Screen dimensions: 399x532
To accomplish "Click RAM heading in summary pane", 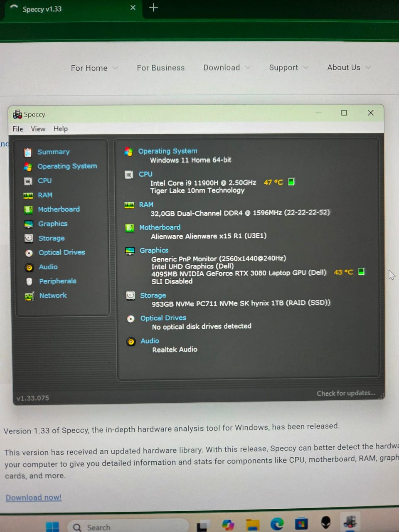I will pyautogui.click(x=146, y=204).
